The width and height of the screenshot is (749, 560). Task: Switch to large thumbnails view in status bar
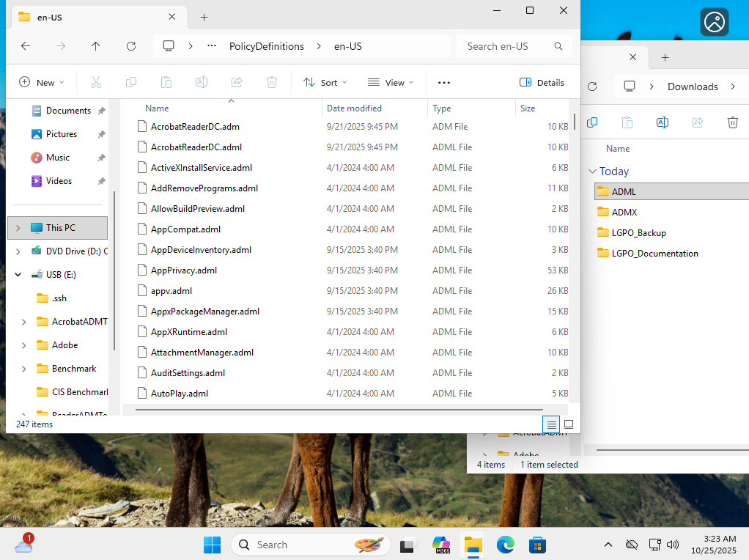point(568,424)
